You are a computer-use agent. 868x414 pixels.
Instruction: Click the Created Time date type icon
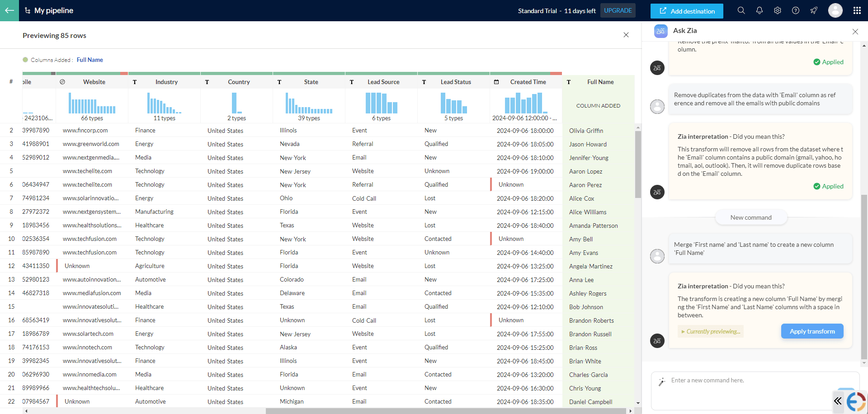tap(496, 82)
